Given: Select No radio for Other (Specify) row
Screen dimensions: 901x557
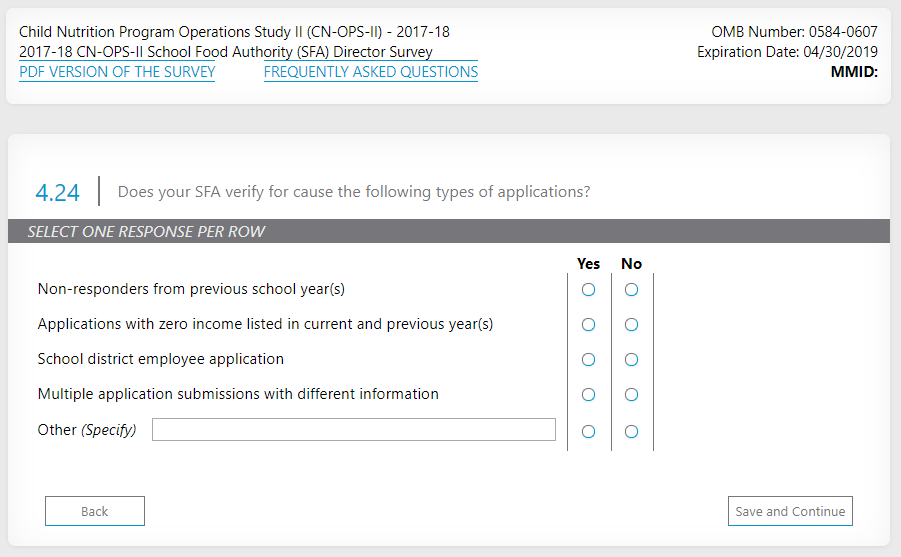Looking at the screenshot, I should pos(631,432).
